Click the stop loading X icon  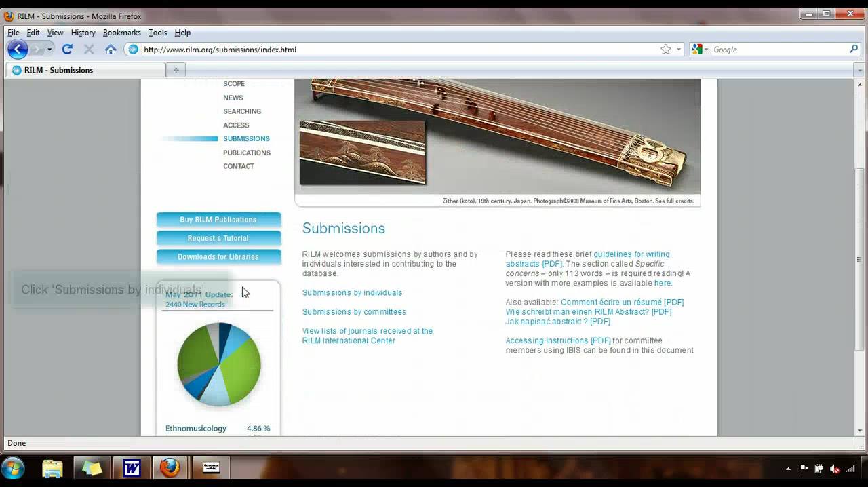(89, 49)
